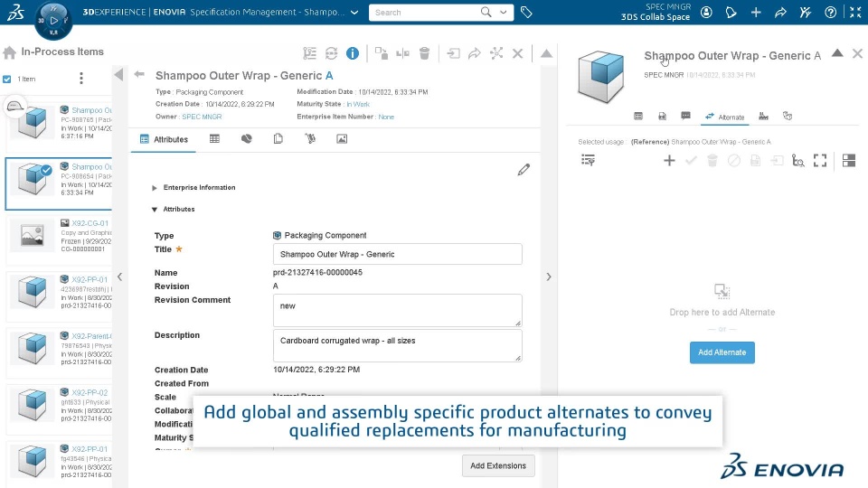Open the fifth tab next to documents

310,139
